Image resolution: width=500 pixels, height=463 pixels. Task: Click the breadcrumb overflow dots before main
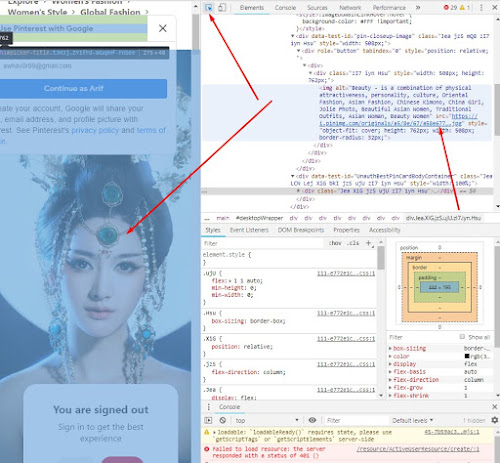coord(207,218)
